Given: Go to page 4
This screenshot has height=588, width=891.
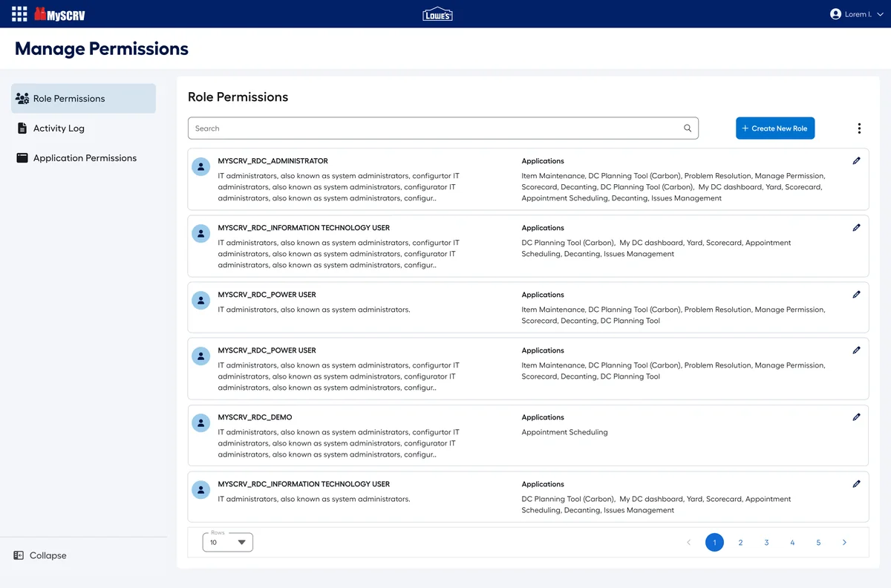Looking at the screenshot, I should 792,543.
